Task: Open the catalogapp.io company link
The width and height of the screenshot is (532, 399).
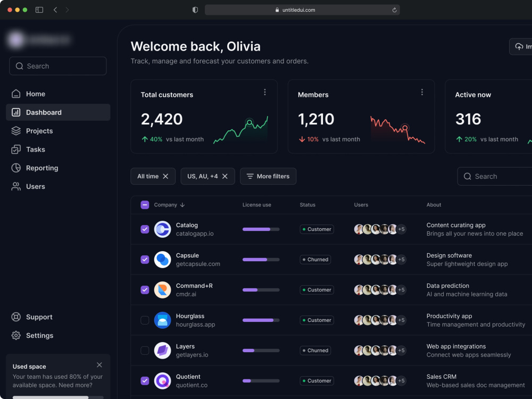Action: (x=194, y=233)
